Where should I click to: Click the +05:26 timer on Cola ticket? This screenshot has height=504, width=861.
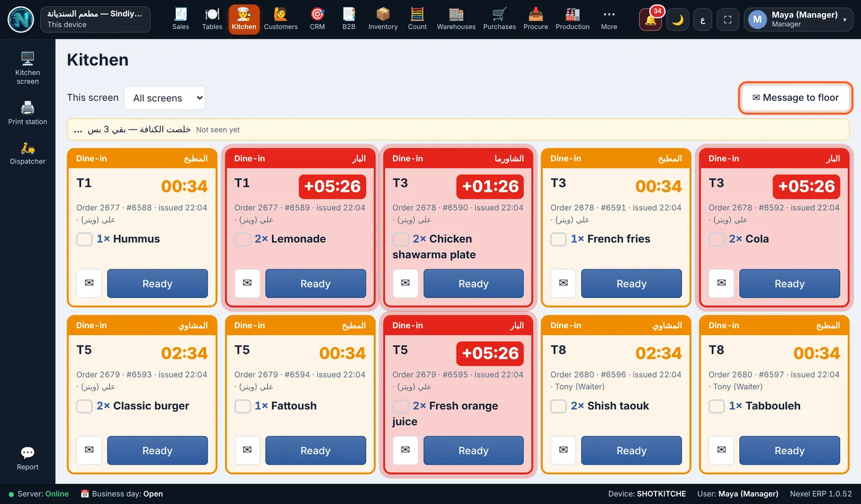coord(806,186)
